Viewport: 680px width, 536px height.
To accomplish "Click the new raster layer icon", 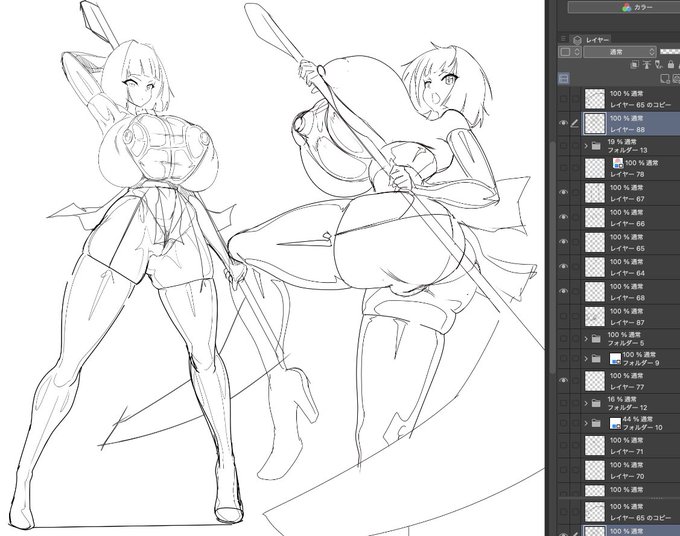I will click(x=664, y=78).
